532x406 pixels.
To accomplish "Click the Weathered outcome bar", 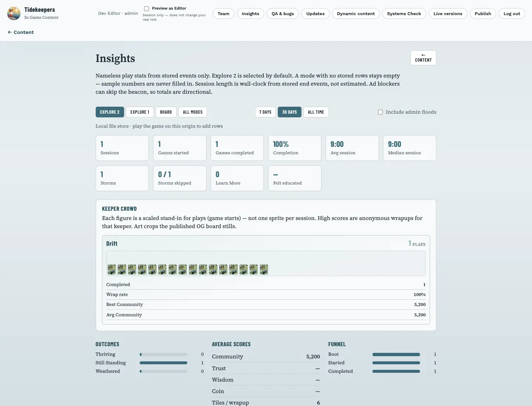I will pos(163,371).
